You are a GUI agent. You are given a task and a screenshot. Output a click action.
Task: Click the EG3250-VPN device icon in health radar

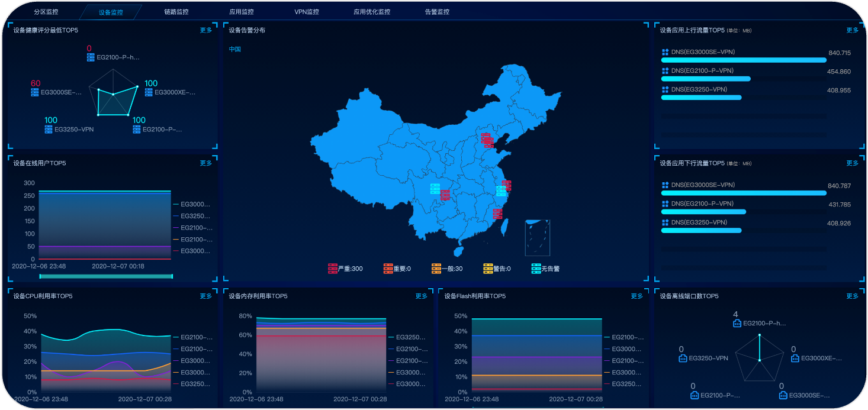(x=49, y=129)
